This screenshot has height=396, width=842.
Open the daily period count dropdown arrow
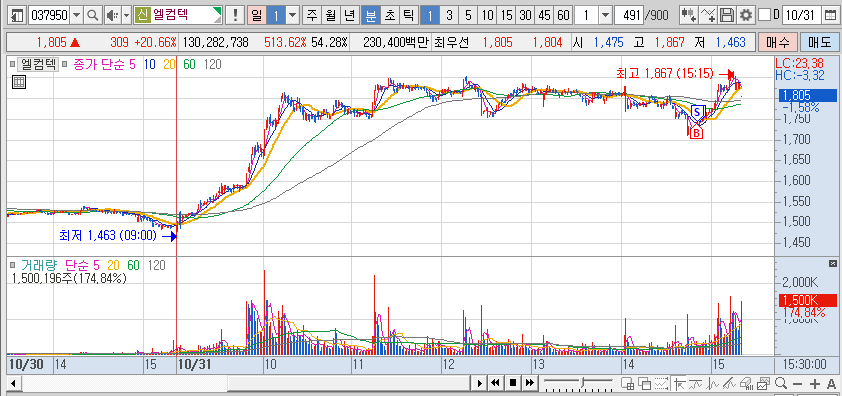(293, 15)
